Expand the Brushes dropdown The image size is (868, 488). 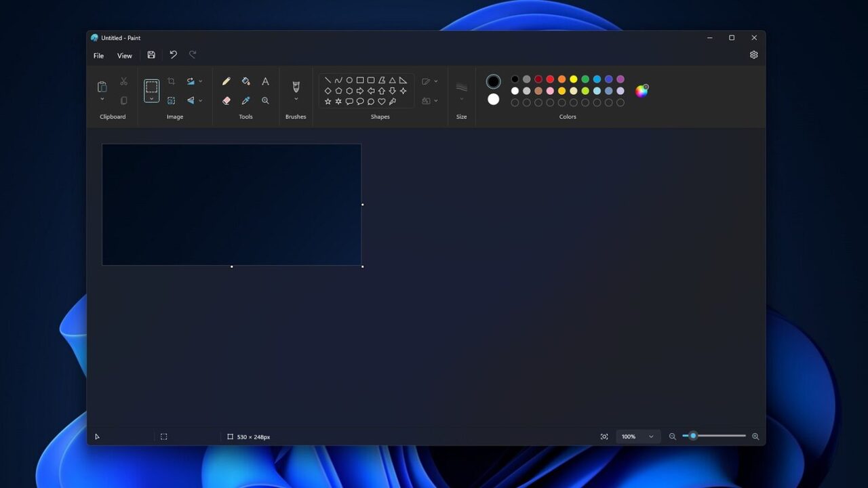tap(296, 99)
